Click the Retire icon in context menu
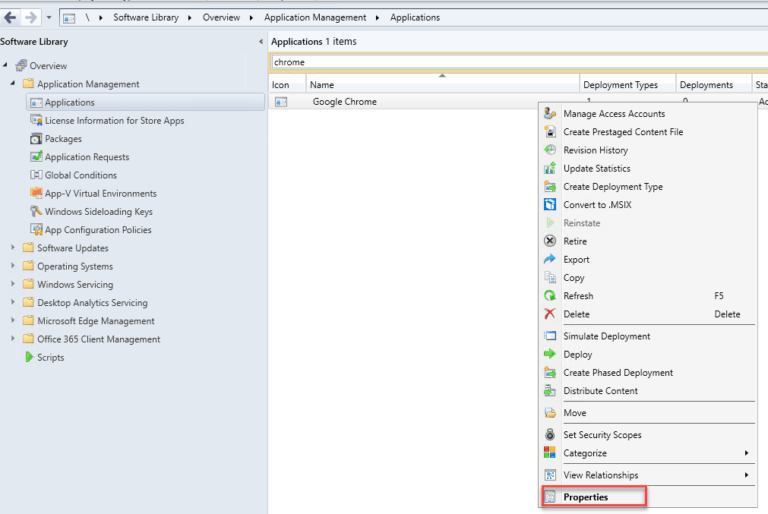Image resolution: width=768 pixels, height=514 pixels. coord(550,241)
